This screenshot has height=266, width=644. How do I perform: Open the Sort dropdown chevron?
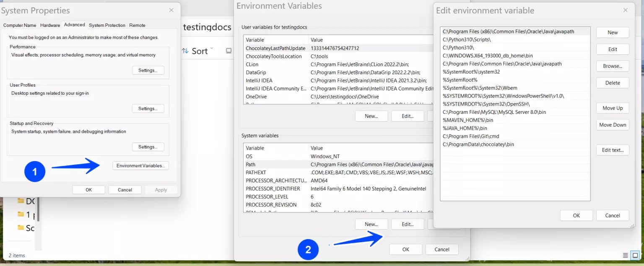pyautogui.click(x=212, y=49)
